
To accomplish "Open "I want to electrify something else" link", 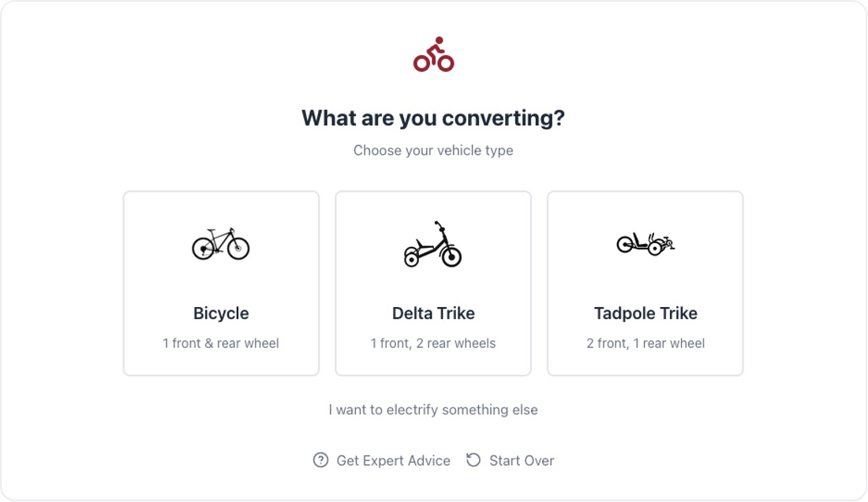I will [433, 410].
